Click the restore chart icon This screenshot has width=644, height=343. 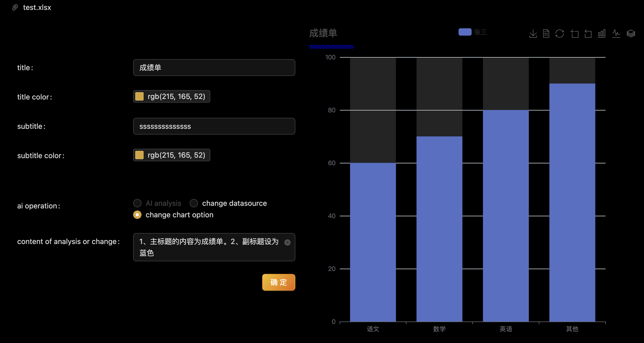[560, 34]
